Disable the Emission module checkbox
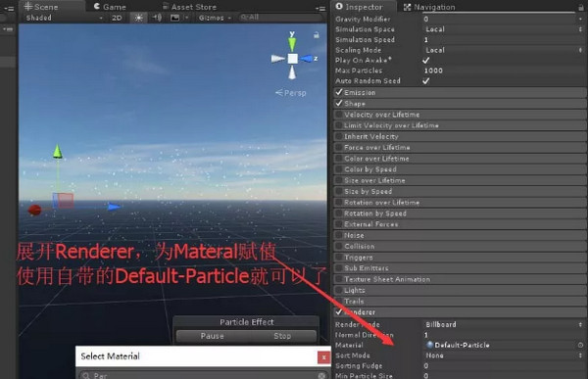The height and width of the screenshot is (379, 588). tap(339, 92)
